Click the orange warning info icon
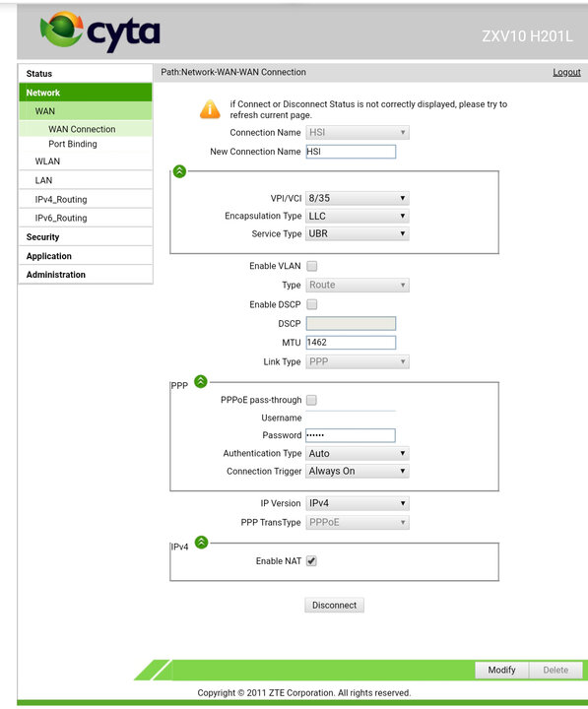This screenshot has width=588, height=709. pyautogui.click(x=210, y=109)
